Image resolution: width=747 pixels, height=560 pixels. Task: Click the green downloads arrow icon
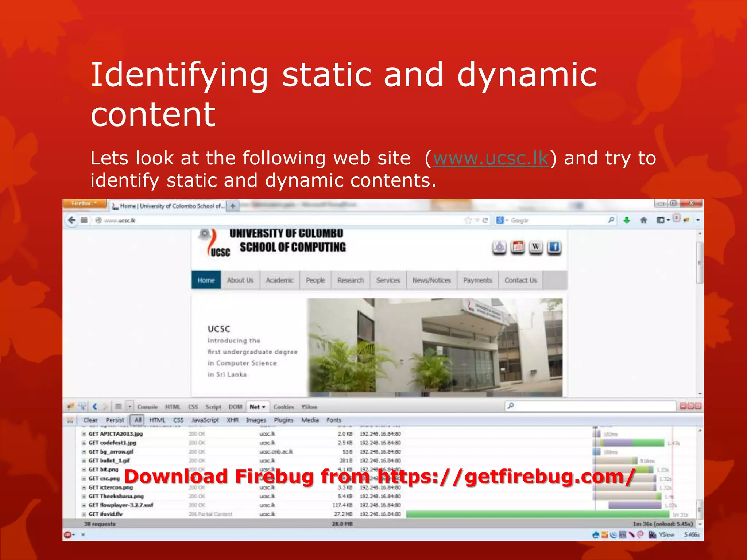click(627, 220)
